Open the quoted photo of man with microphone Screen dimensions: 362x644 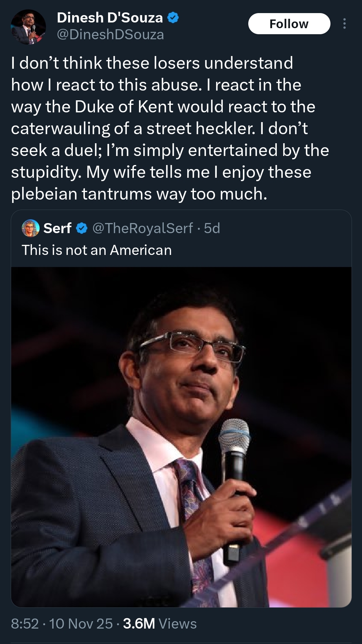point(181,436)
